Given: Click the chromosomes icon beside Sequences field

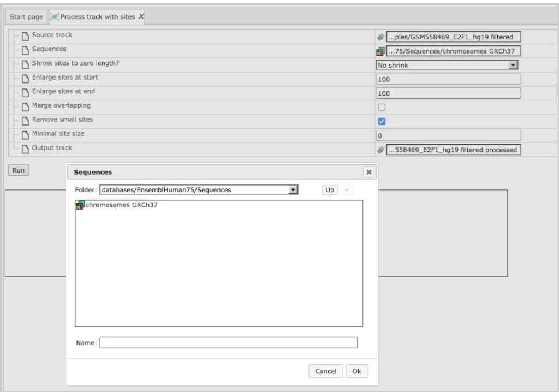Looking at the screenshot, I should tap(380, 51).
